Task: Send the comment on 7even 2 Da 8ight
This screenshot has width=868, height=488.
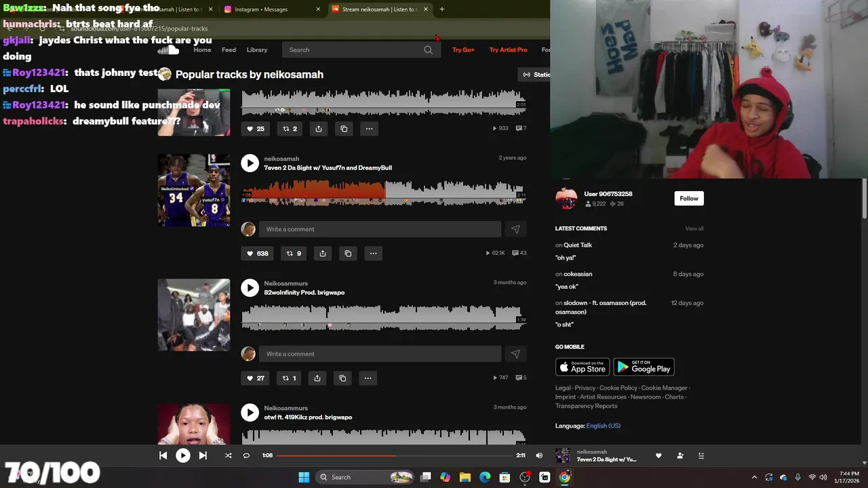Action: pyautogui.click(x=515, y=229)
